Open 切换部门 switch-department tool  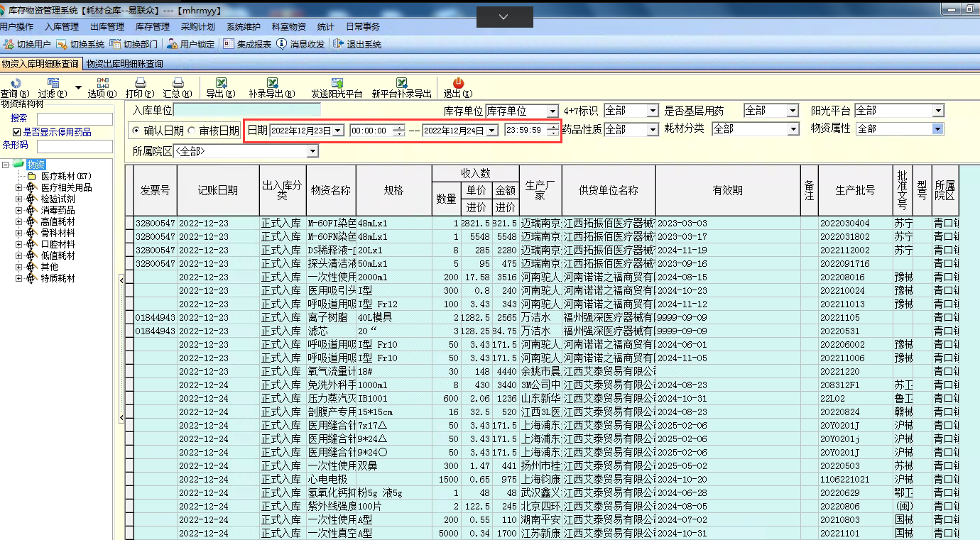(x=115, y=44)
